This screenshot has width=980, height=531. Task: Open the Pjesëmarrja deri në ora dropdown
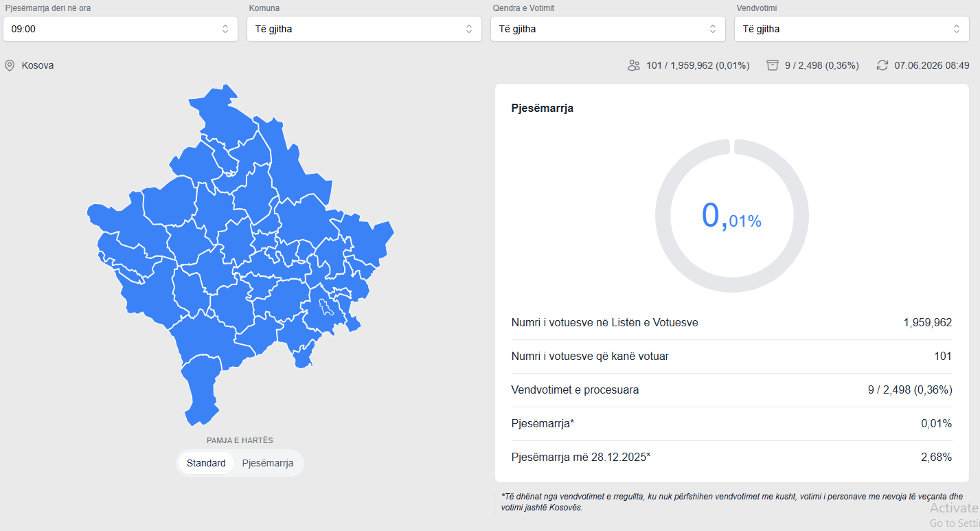120,29
